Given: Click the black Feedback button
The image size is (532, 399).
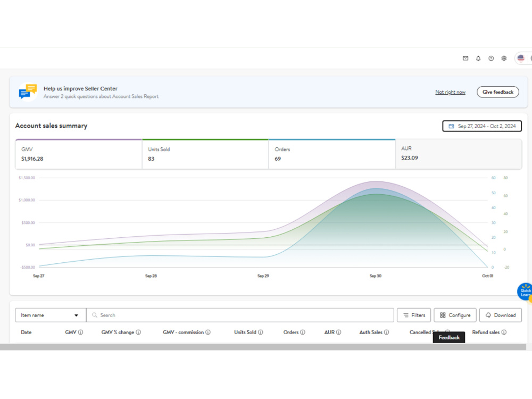Looking at the screenshot, I should coord(449,337).
